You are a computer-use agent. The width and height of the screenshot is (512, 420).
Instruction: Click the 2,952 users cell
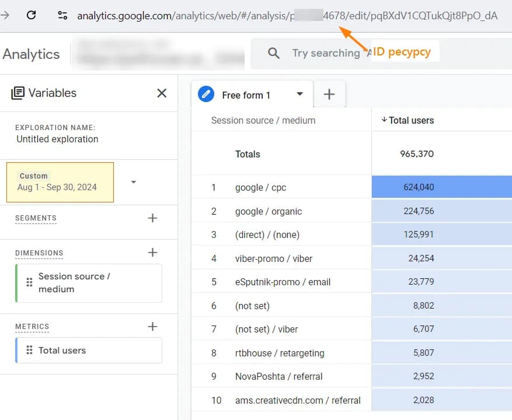[441, 376]
